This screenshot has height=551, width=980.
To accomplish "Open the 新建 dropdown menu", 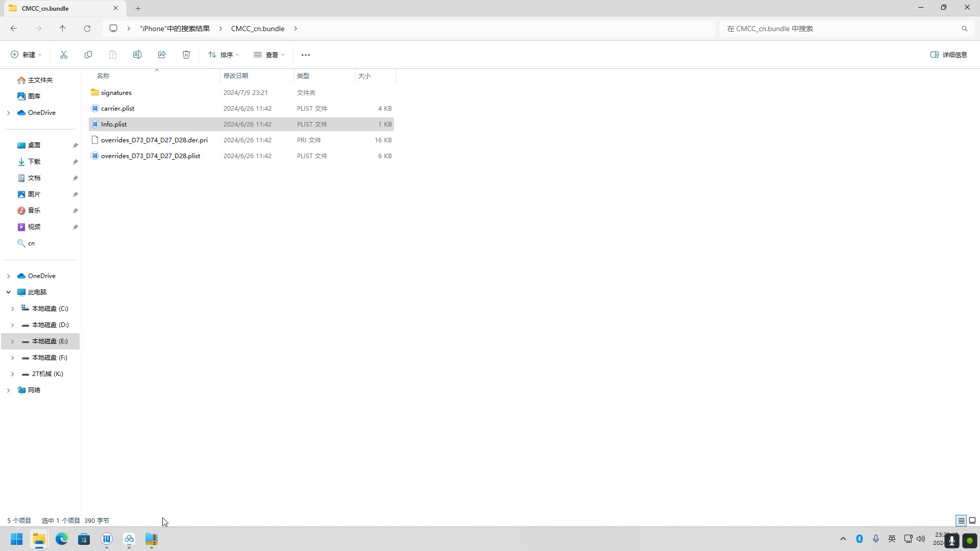I will click(x=27, y=55).
